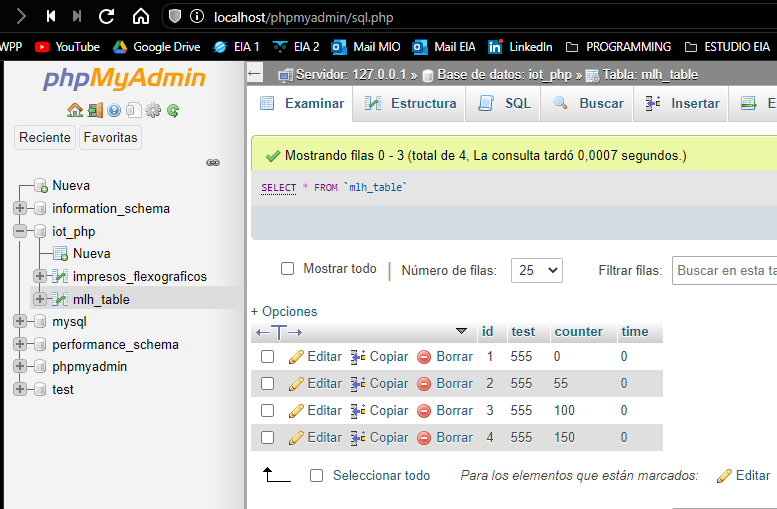Viewport: 777px width, 509px height.
Task: Open the LinkedIn bookmark
Action: click(520, 47)
